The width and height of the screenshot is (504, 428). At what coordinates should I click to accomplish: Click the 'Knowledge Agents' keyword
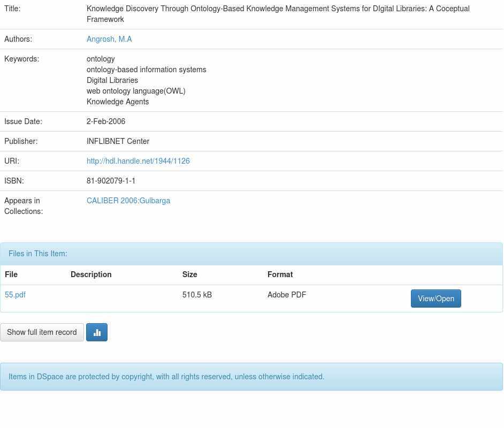(x=118, y=102)
